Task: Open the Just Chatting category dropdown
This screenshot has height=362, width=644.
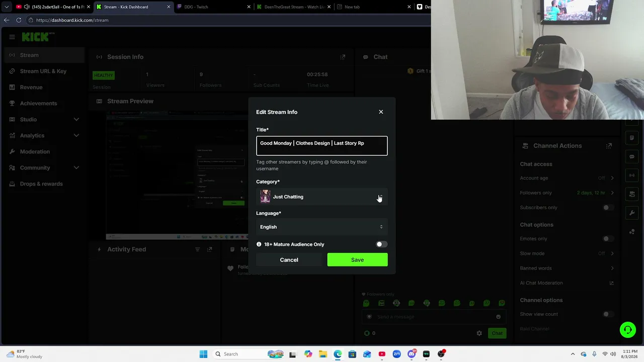Action: point(322,197)
